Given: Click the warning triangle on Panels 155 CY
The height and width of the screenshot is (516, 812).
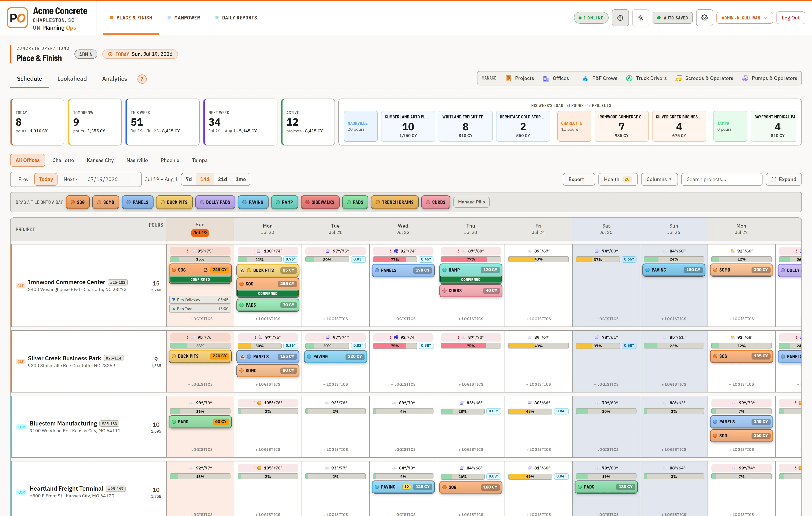Looking at the screenshot, I should [x=242, y=357].
